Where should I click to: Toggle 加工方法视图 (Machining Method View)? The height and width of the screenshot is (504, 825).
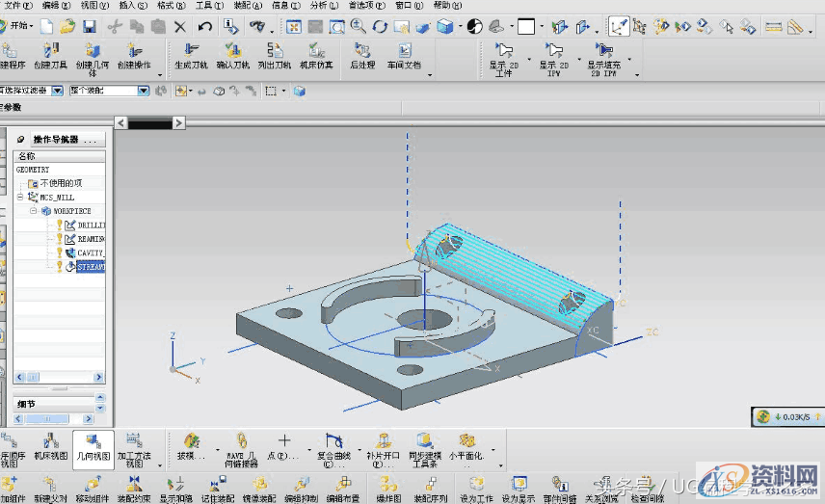click(134, 449)
